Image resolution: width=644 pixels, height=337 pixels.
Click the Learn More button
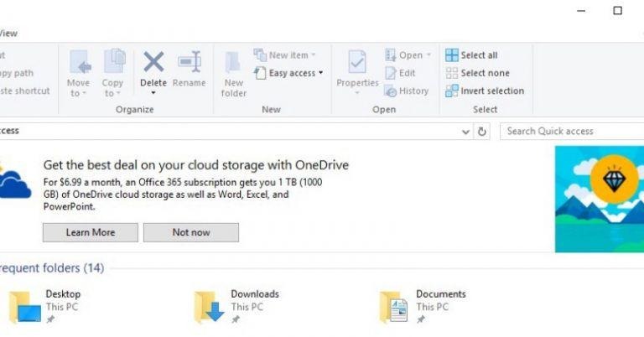pyautogui.click(x=91, y=232)
